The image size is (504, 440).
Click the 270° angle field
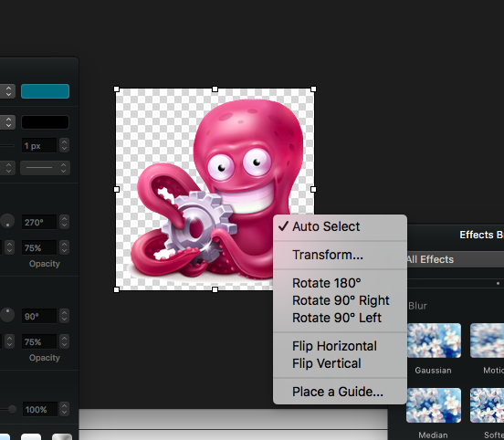click(x=39, y=222)
